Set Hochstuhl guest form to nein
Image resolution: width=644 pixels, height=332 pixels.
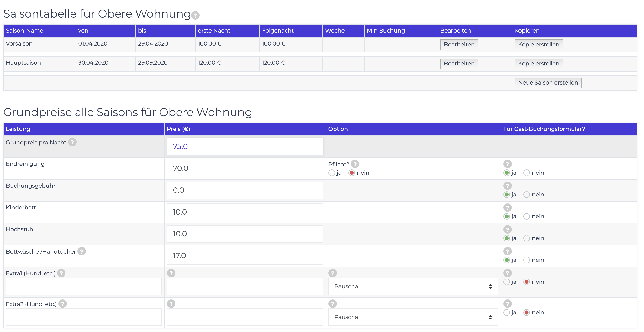click(527, 238)
